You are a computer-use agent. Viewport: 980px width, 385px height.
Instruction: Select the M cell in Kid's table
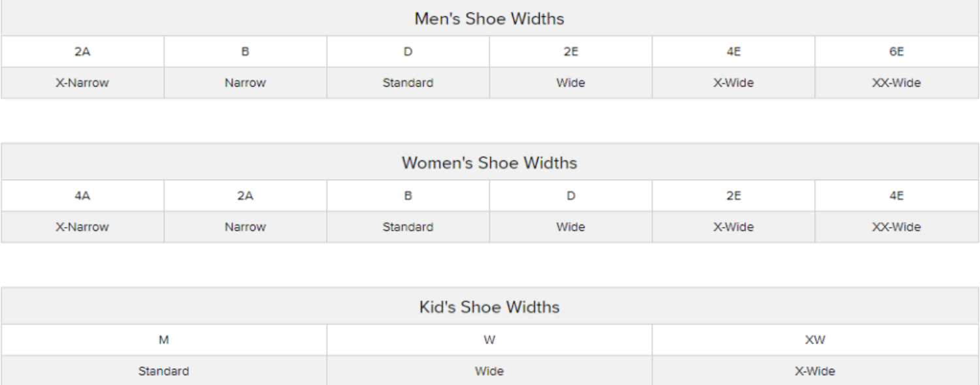164,340
